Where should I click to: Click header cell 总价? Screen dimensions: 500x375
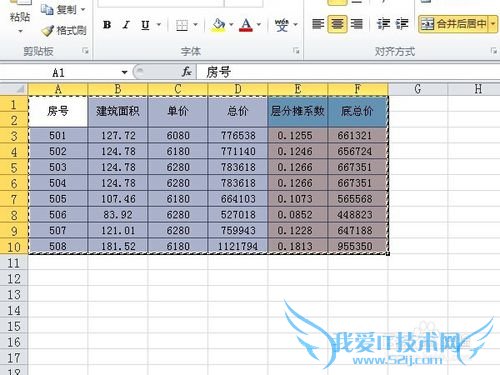tap(238, 112)
